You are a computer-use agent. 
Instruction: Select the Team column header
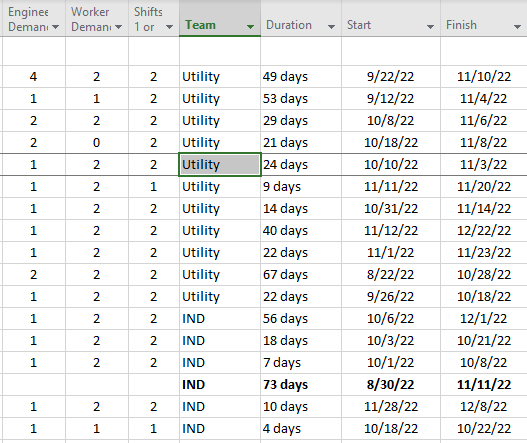pos(220,18)
